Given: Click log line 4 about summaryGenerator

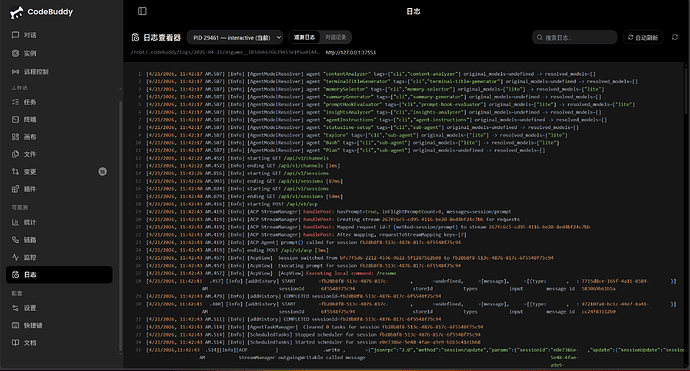Looking at the screenshot, I should (x=374, y=96).
